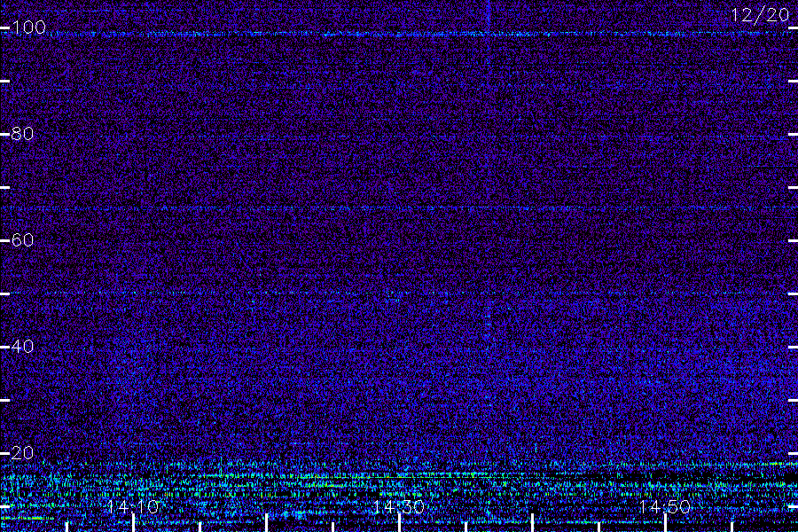Click the 40 frequency axis label
Viewport: 798px width, 532px height.
22,347
